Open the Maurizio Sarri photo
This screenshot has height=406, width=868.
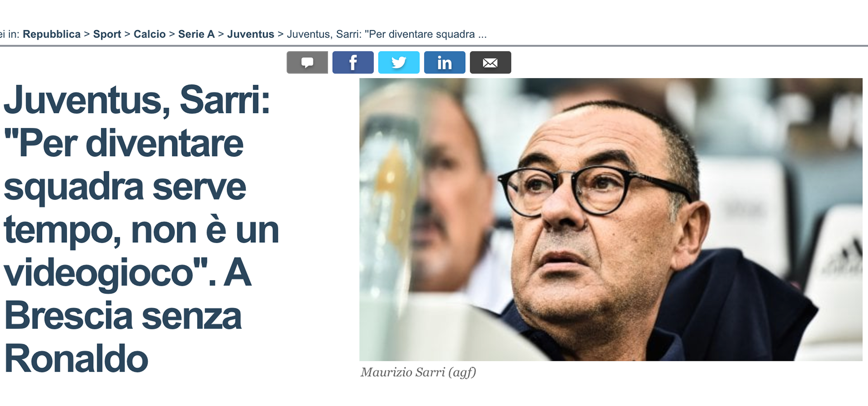pyautogui.click(x=611, y=219)
